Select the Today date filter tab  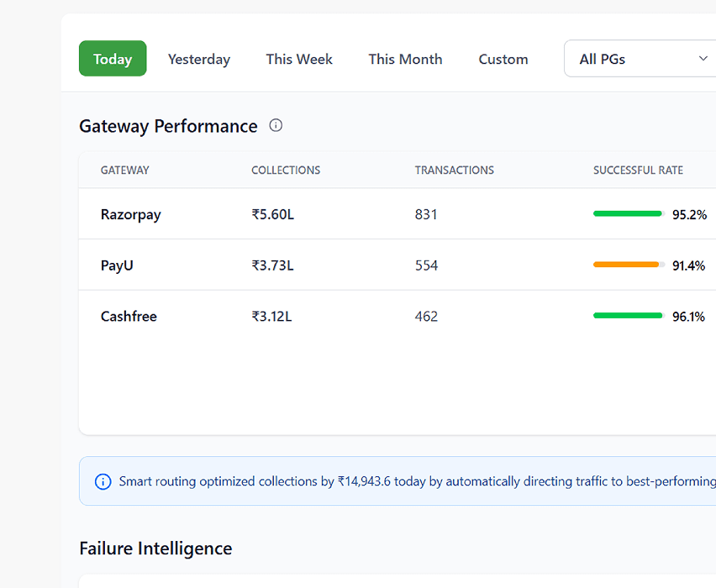point(113,59)
